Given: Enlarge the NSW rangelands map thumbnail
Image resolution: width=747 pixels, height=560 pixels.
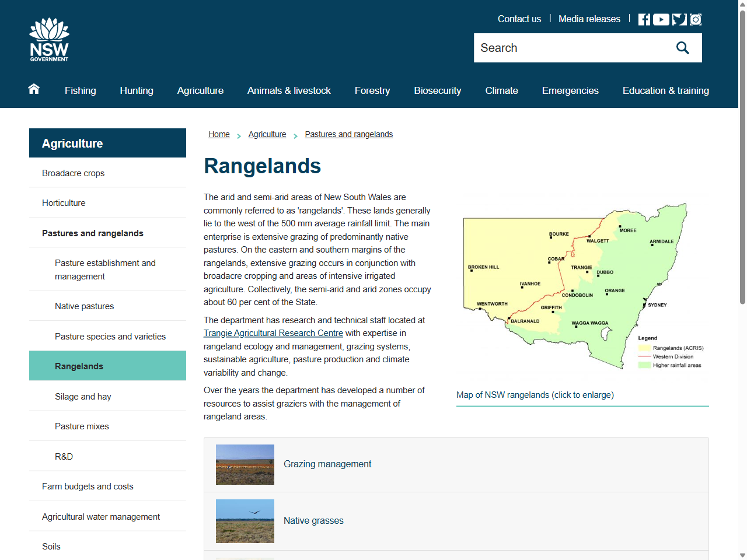Looking at the screenshot, I should (582, 286).
